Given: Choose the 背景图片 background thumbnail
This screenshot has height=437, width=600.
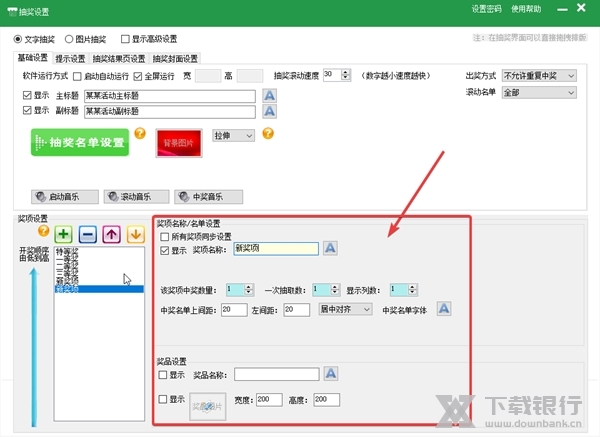Looking at the screenshot, I should pos(179,143).
